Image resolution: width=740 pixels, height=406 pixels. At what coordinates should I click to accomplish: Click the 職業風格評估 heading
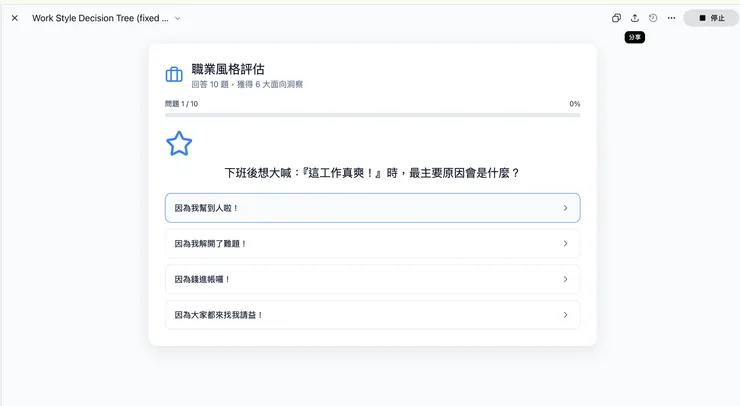[x=228, y=69]
